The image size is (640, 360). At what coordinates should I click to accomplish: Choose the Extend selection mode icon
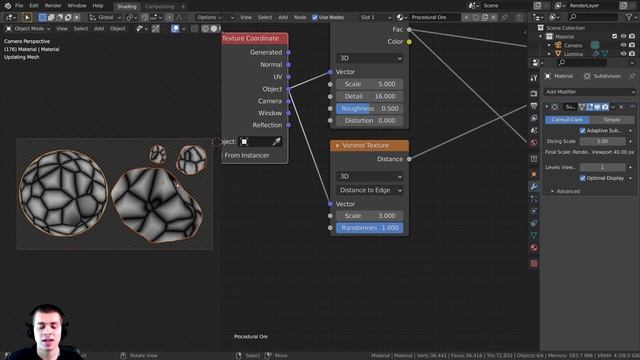pyautogui.click(x=51, y=18)
